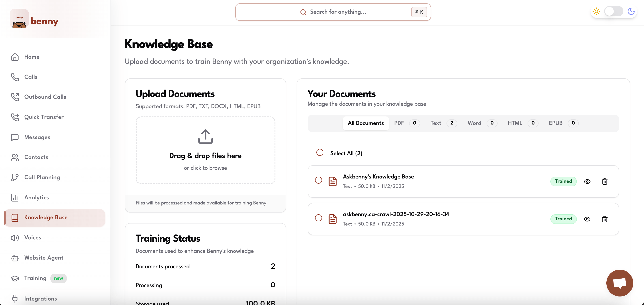Switch to Word documents tab

[x=482, y=123]
